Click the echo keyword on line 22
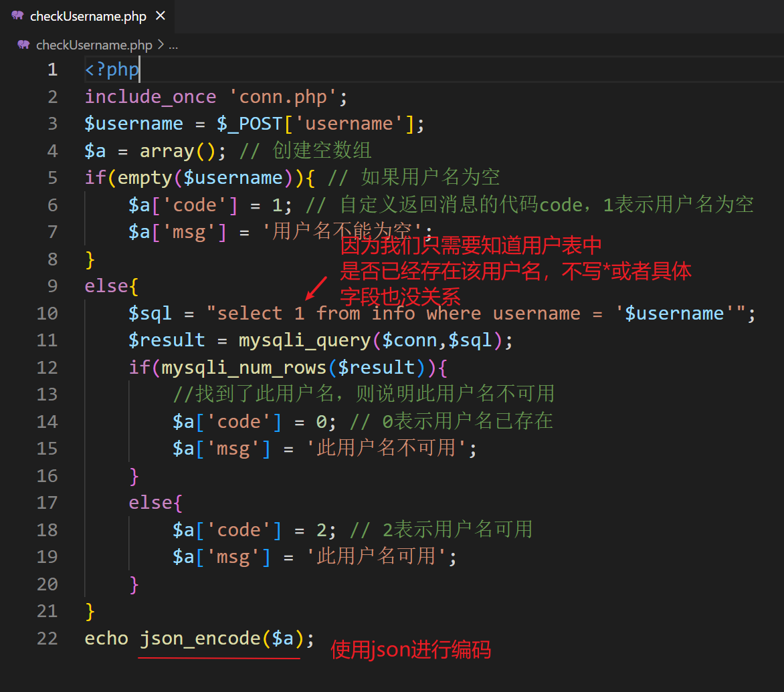Viewport: 784px width, 692px height. (x=106, y=639)
